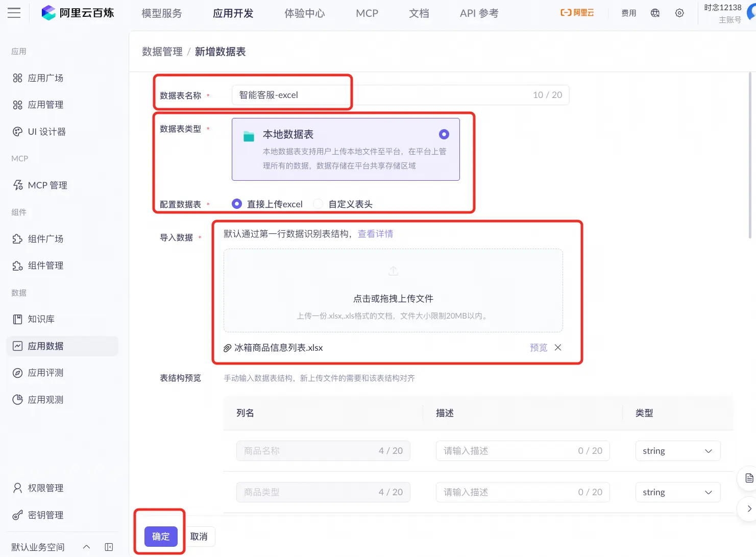Click the Alibaba Cloud Bailian logo
Image resolution: width=756 pixels, height=557 pixels.
pyautogui.click(x=78, y=13)
